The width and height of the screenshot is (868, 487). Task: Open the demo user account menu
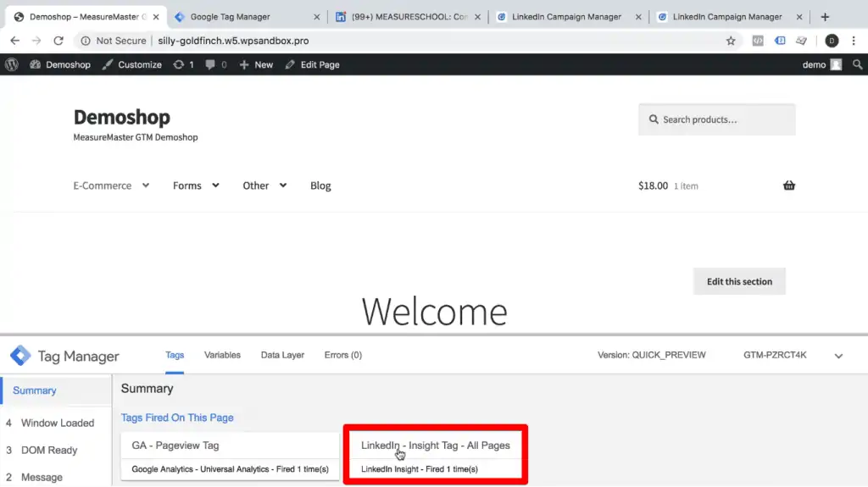tap(822, 64)
